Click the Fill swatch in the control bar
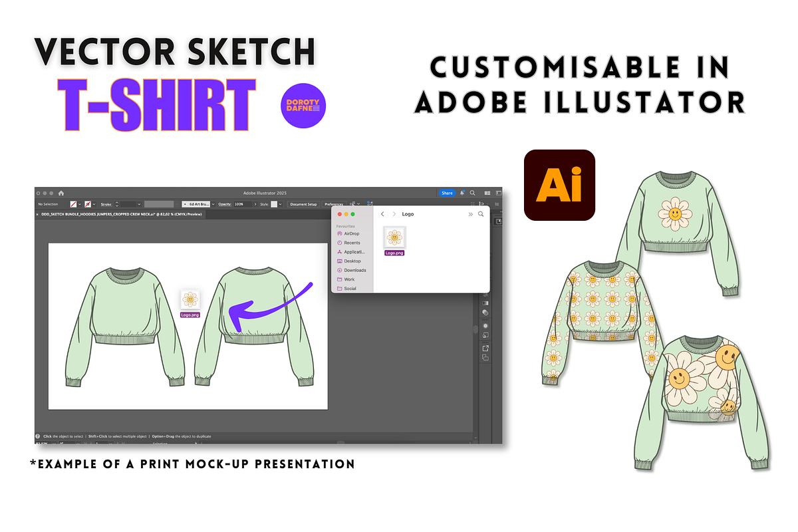This screenshot has width=798, height=532. tap(73, 204)
